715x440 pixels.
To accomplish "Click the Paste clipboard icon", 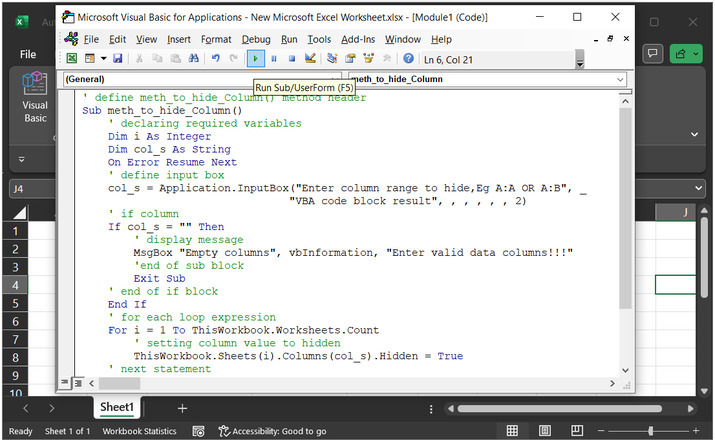I will point(176,58).
